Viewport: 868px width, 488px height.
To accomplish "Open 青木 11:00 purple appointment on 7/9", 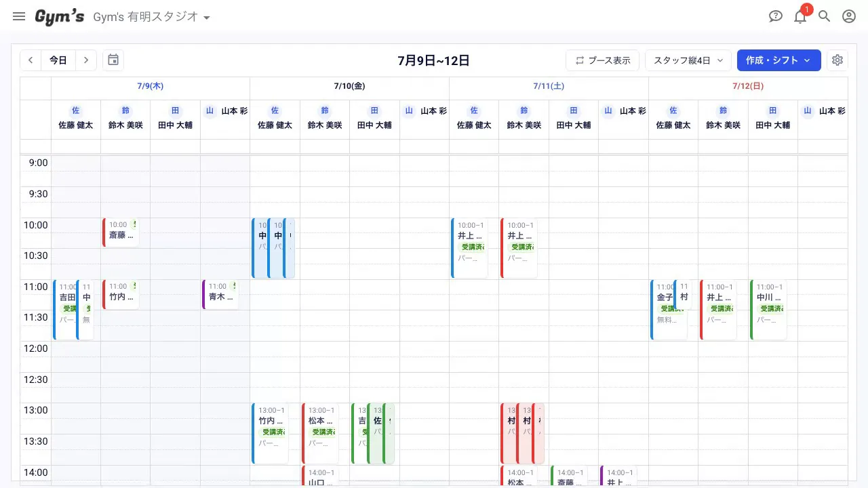I will click(220, 294).
